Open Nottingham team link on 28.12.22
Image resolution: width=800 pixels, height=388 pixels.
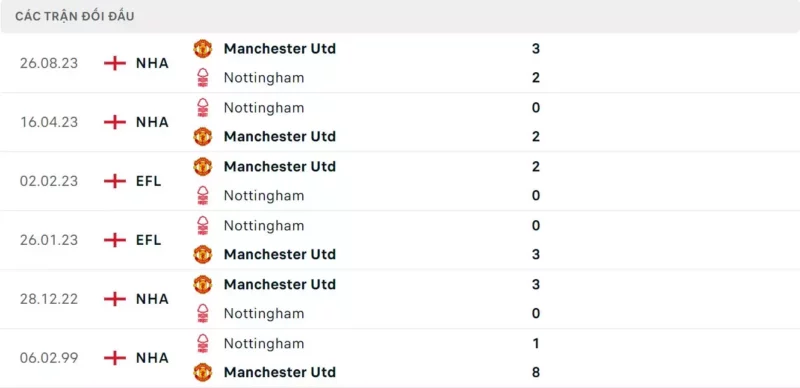point(264,313)
